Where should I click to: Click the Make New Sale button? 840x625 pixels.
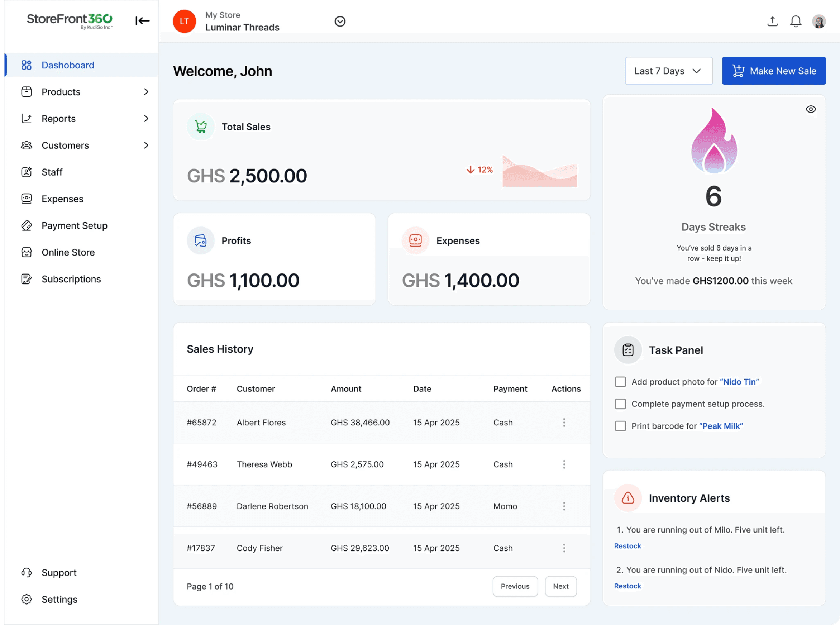[773, 71]
